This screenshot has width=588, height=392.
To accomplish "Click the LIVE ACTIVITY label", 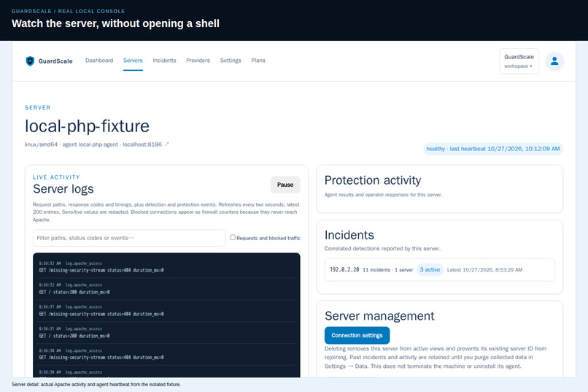I will [x=56, y=177].
